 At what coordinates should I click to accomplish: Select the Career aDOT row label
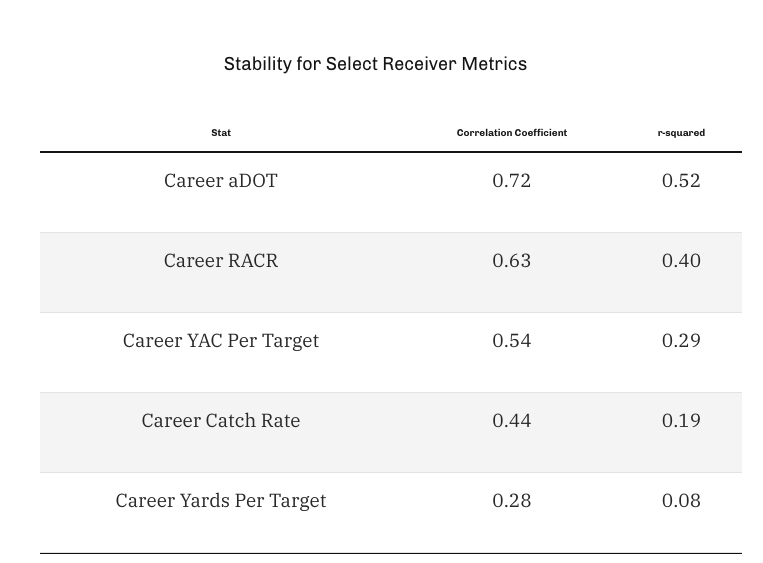pos(221,181)
